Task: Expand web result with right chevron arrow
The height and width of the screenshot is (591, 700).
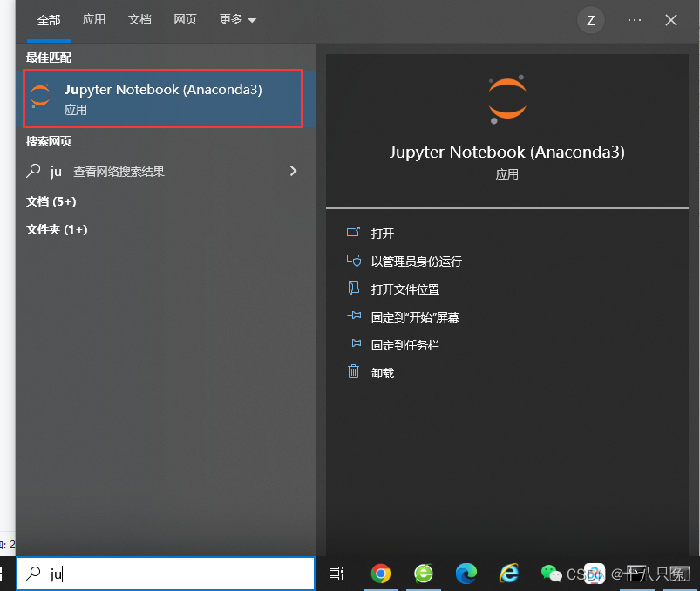Action: click(x=293, y=171)
